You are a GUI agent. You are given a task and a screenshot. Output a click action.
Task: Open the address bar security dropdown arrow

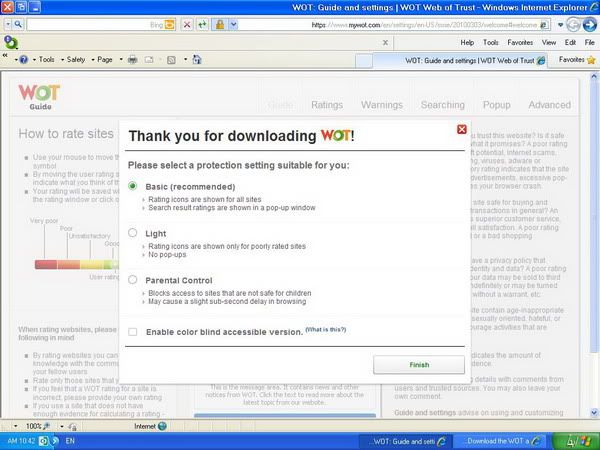coord(233,25)
